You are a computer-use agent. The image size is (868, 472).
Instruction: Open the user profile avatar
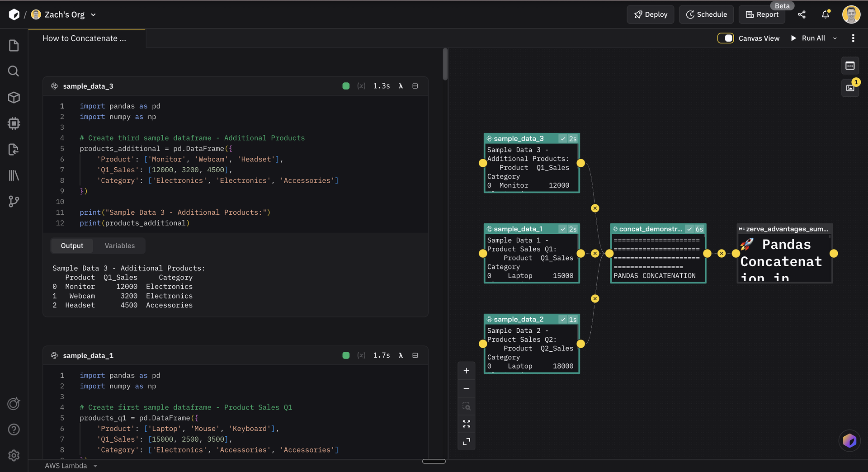(851, 14)
